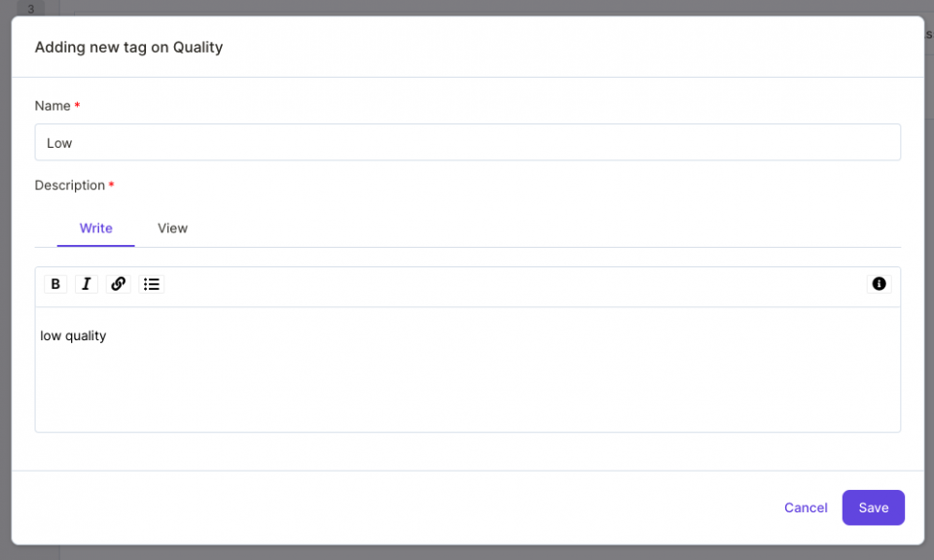Cancel adding the new tag
This screenshot has height=560, width=934.
tap(806, 507)
